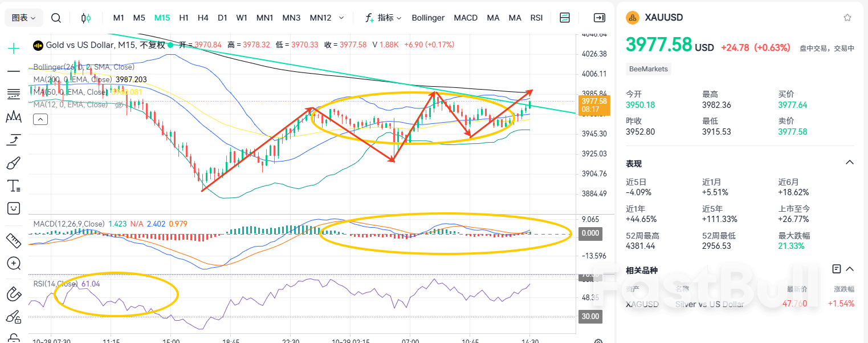Select the horizontal line drawing tool
This screenshot has width=868, height=343.
(14, 71)
